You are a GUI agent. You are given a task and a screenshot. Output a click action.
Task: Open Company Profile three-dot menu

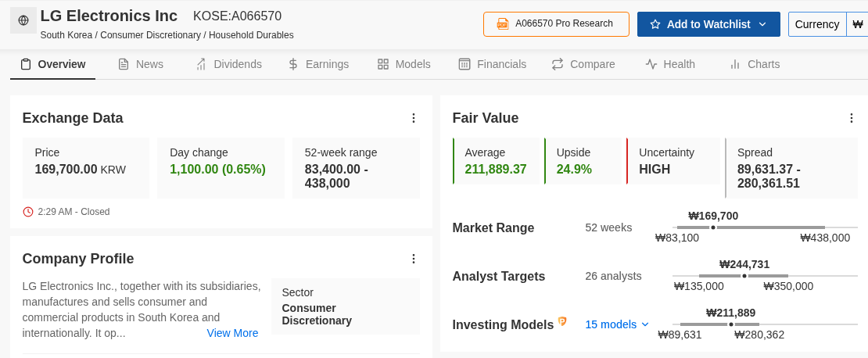pyautogui.click(x=413, y=259)
